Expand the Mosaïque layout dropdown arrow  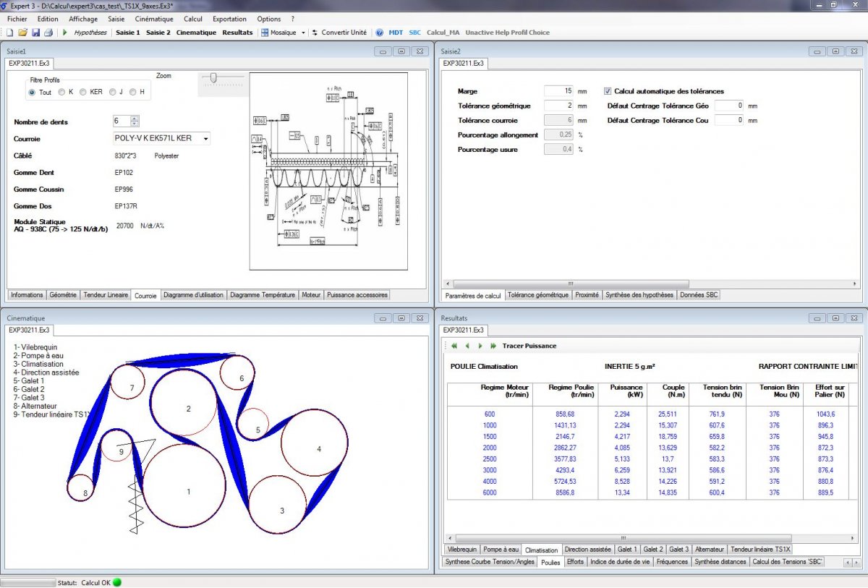click(x=303, y=33)
